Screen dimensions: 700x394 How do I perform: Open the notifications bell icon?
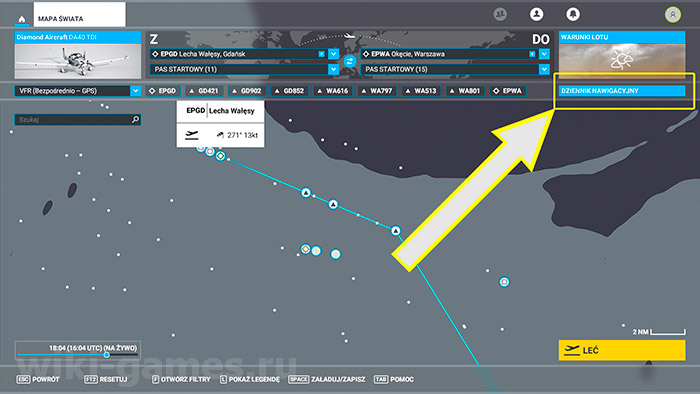[x=573, y=14]
